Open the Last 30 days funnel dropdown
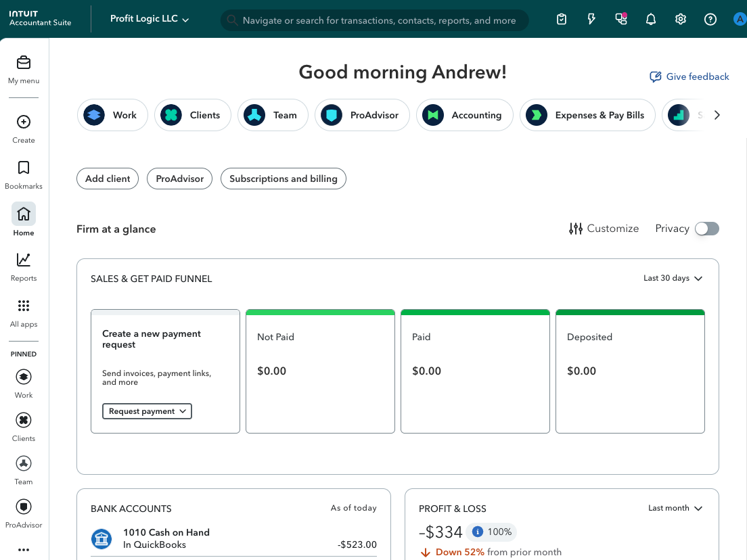Image resolution: width=747 pixels, height=560 pixels. click(673, 277)
